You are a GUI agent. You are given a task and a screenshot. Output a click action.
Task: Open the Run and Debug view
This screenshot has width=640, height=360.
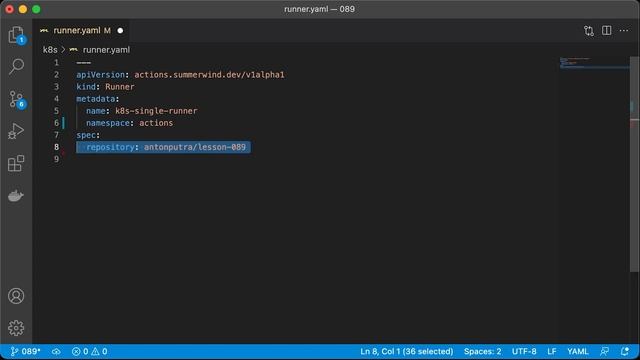[x=16, y=131]
